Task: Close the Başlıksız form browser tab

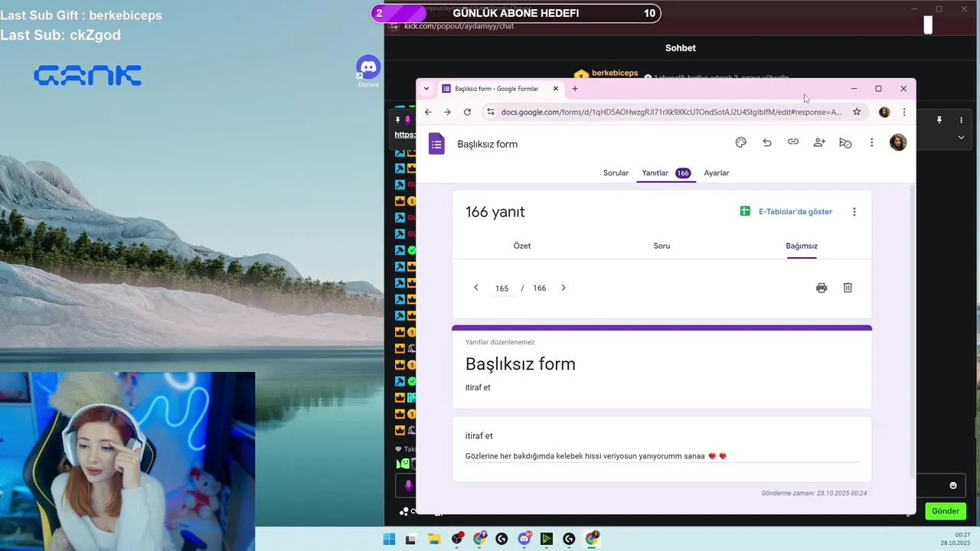Action: (x=555, y=89)
